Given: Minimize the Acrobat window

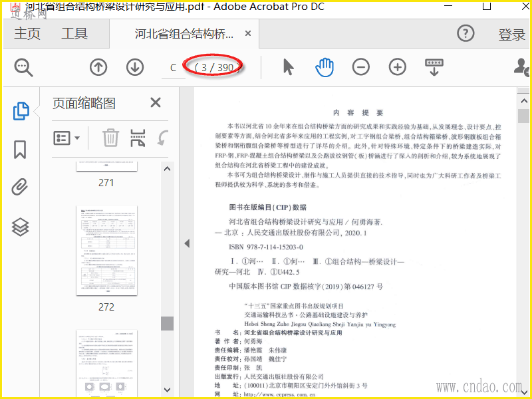Looking at the screenshot, I should [x=448, y=7].
